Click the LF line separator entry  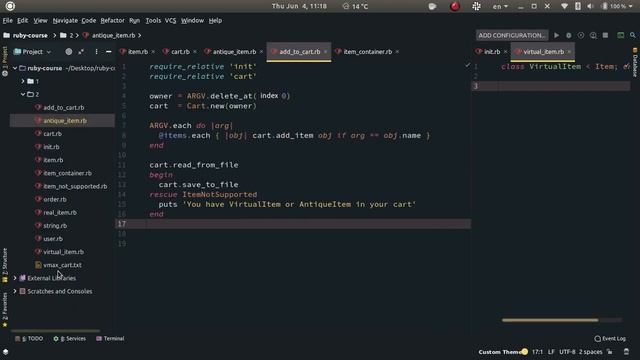(551, 351)
